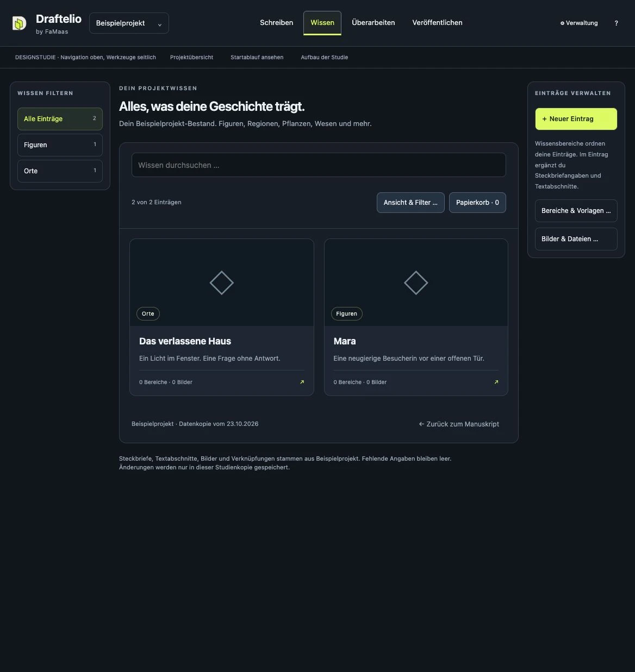Open Verwaltung settings
Image resolution: width=635 pixels, height=672 pixels.
click(579, 23)
